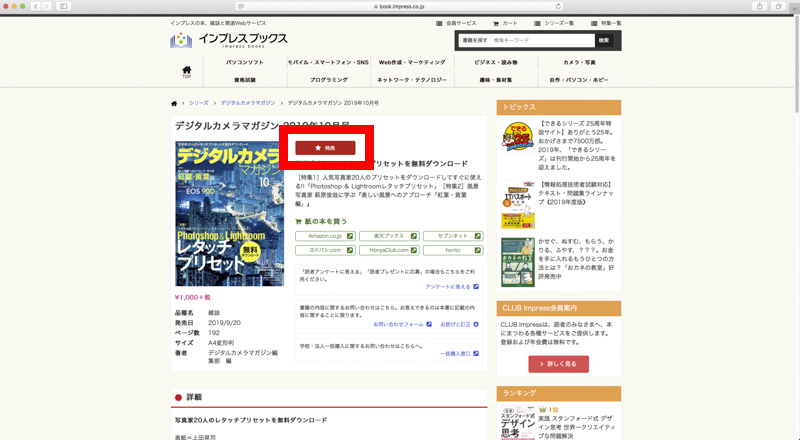Click the 検索 search button

click(604, 40)
